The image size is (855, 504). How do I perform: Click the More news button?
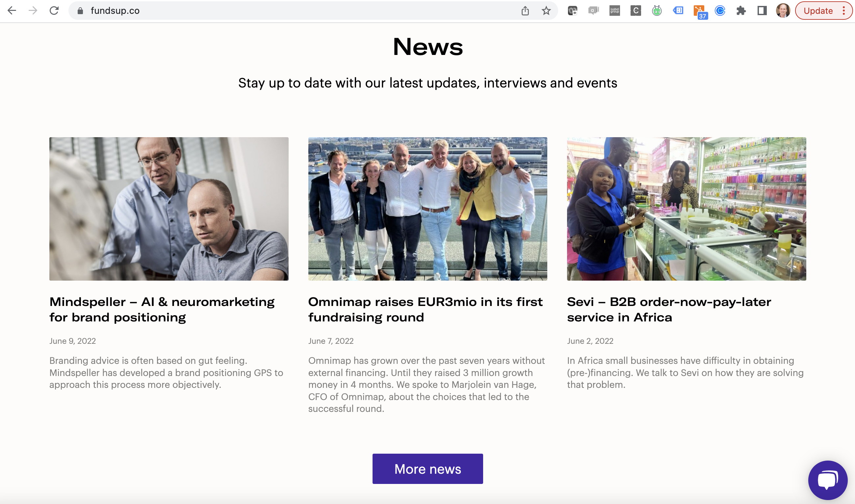point(427,469)
